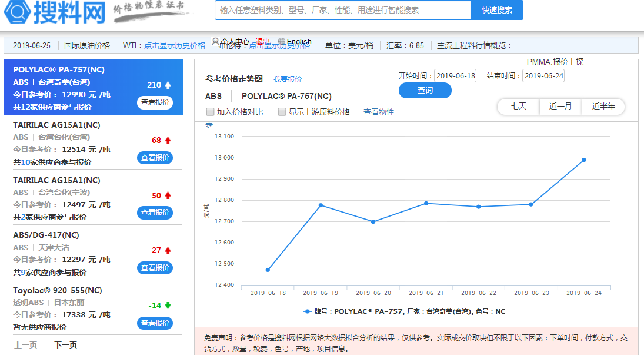The height and width of the screenshot is (355, 644).
Task: Enable 加入价格对比 checkbox
Action: point(211,112)
